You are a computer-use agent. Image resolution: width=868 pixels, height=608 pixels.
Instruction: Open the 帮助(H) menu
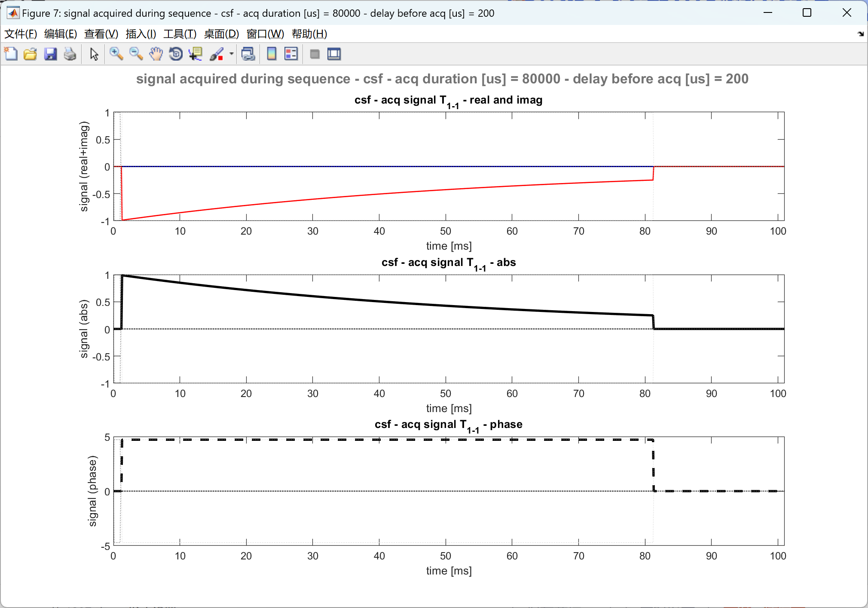coord(309,34)
